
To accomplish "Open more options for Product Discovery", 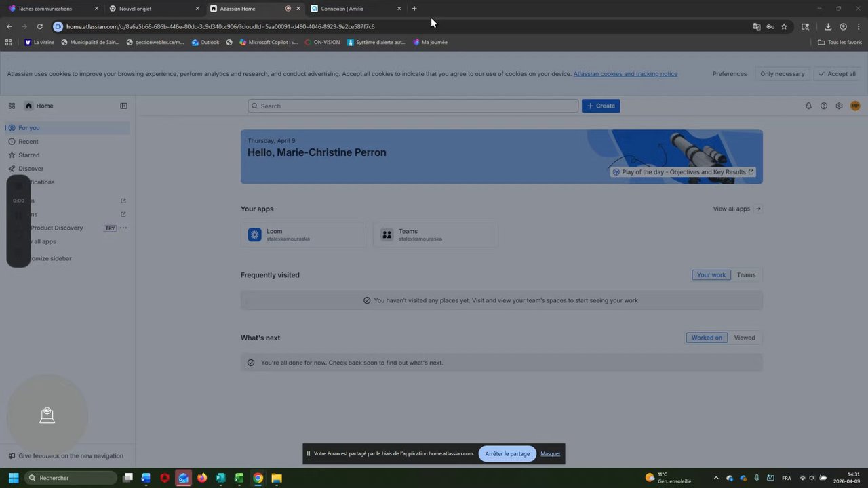I will click(123, 228).
